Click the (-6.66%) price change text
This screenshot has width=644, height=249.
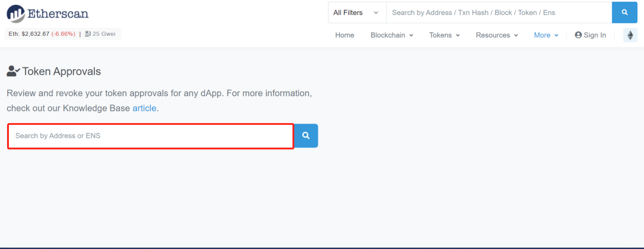[63, 34]
